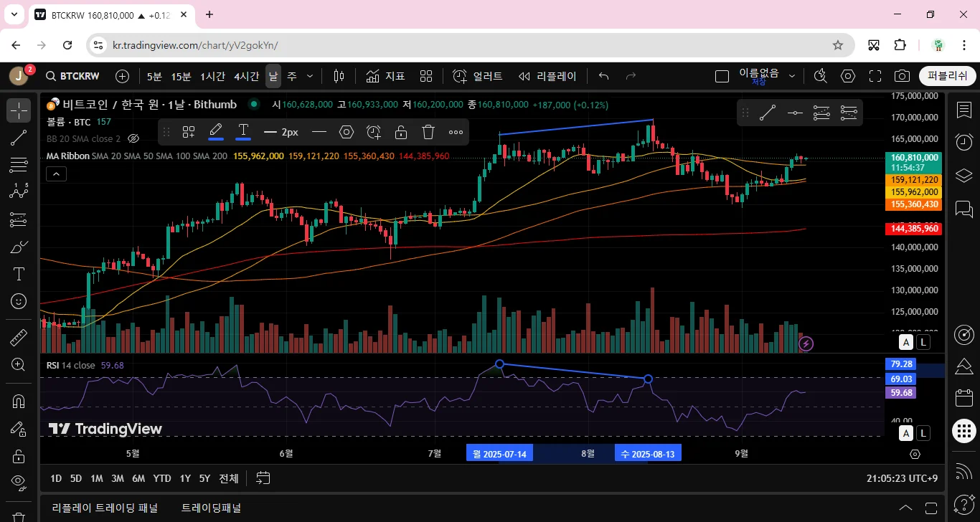This screenshot has width=980, height=522.
Task: Expand the timeframe interval dropdown arrow
Action: tap(310, 76)
